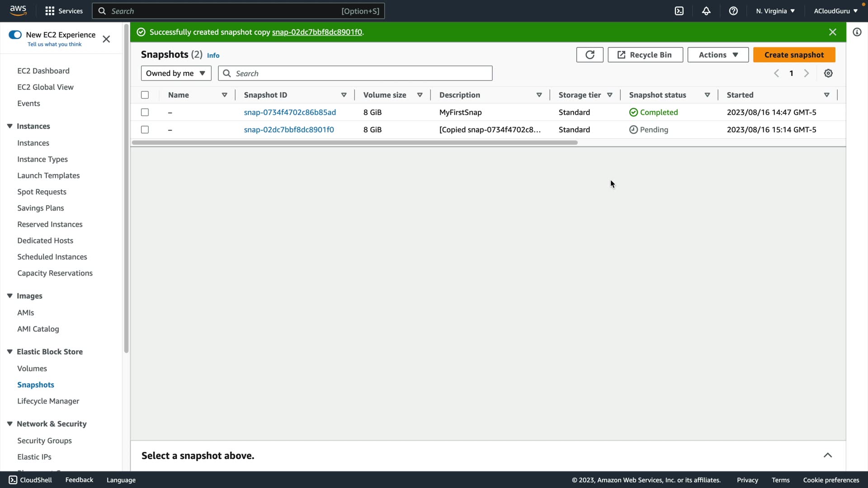Screen dimensions: 868x488
Task: Go to the AWS home logo
Action: [18, 11]
